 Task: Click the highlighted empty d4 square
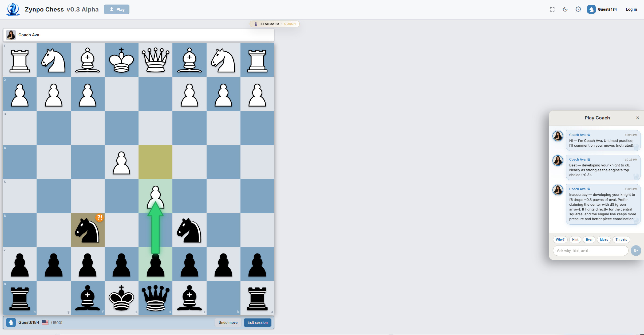pos(155,162)
